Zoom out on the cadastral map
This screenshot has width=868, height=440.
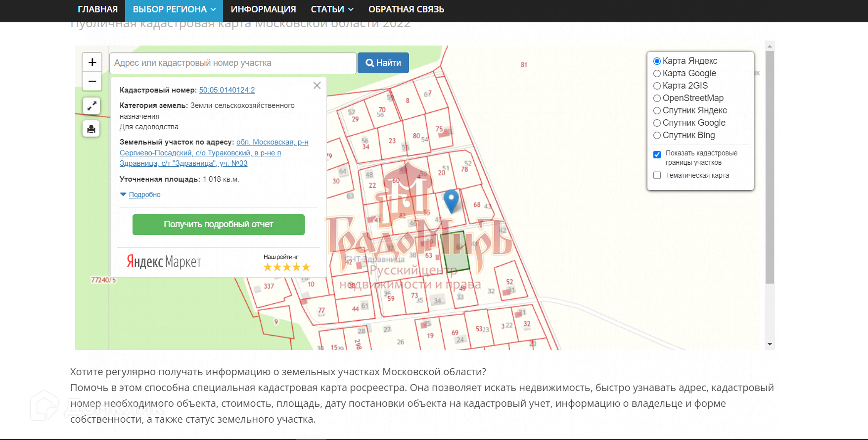[x=92, y=81]
